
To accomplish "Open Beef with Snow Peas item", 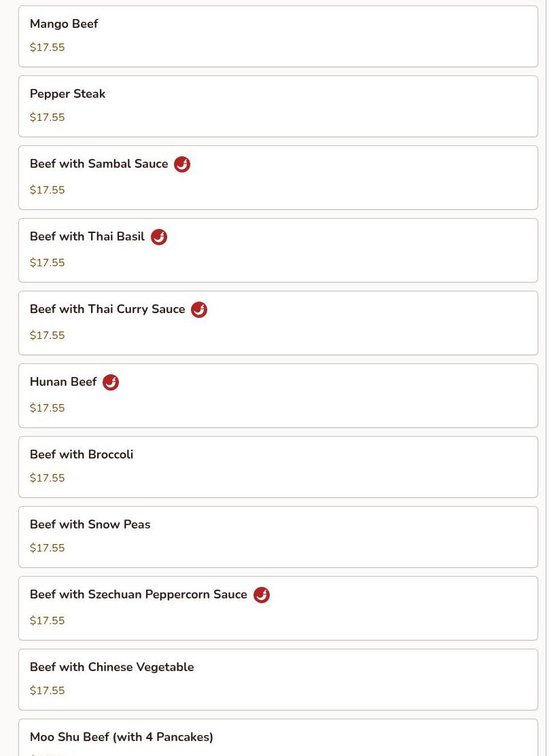I will (279, 537).
